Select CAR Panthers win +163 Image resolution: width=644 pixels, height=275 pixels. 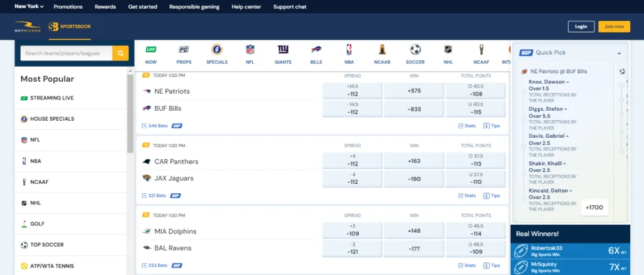point(414,160)
